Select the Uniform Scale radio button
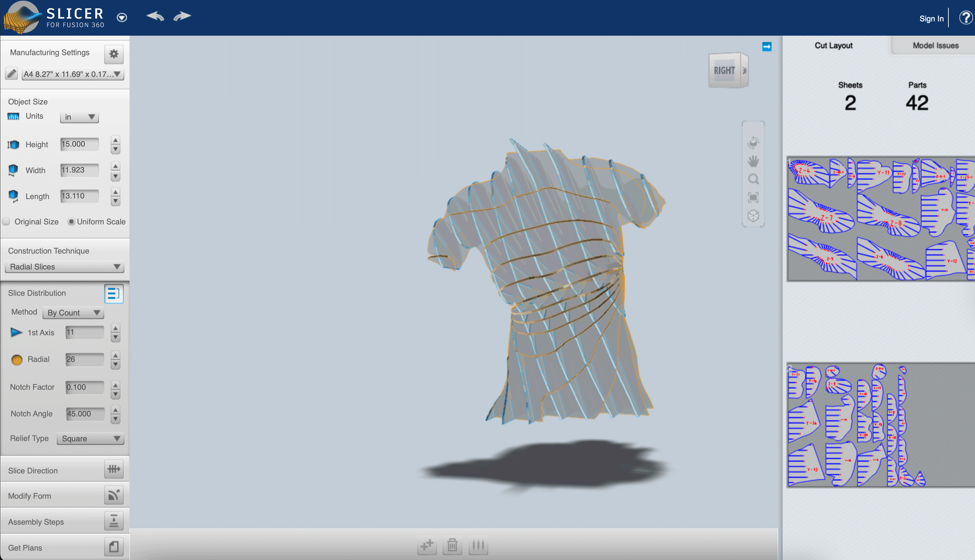The width and height of the screenshot is (975, 560). click(71, 221)
